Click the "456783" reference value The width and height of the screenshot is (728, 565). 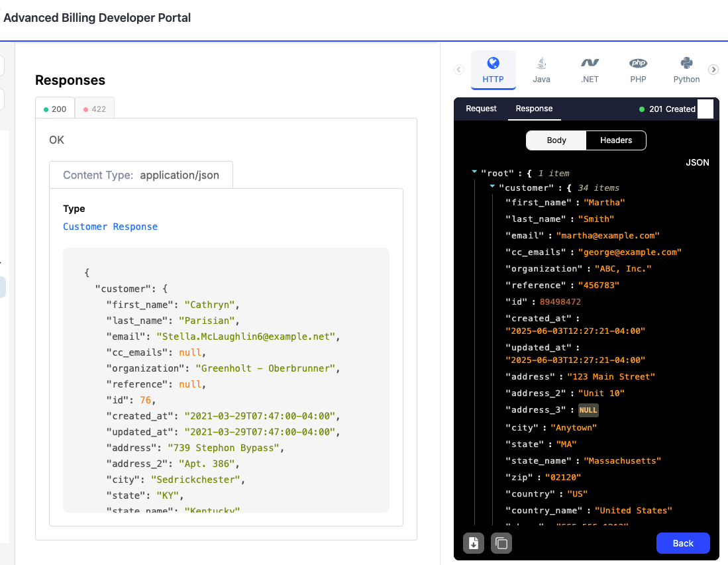pos(599,285)
